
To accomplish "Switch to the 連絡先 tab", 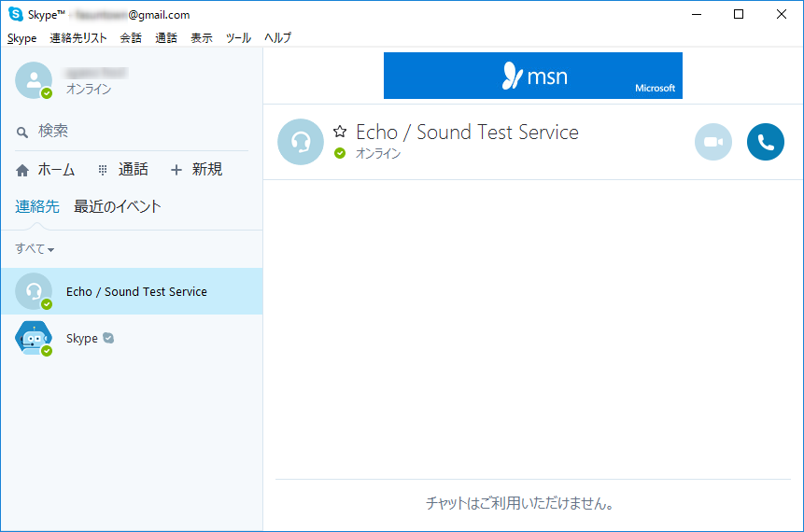I will point(37,206).
